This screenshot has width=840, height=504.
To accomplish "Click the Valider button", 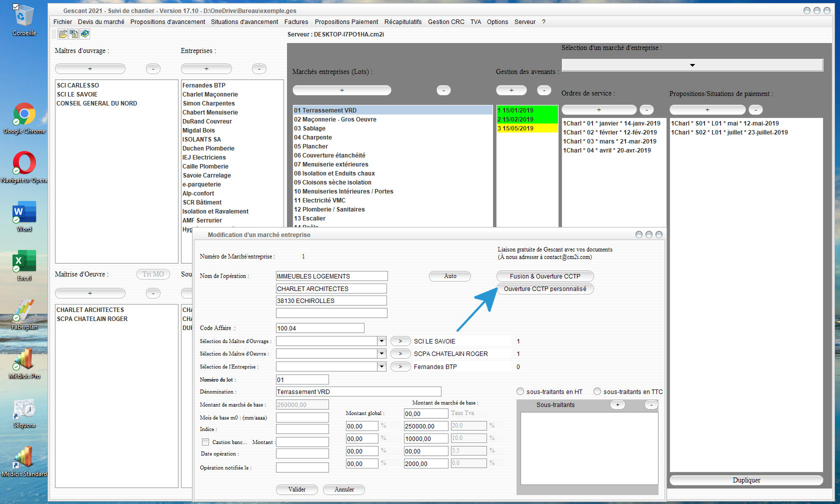I will pos(297,489).
